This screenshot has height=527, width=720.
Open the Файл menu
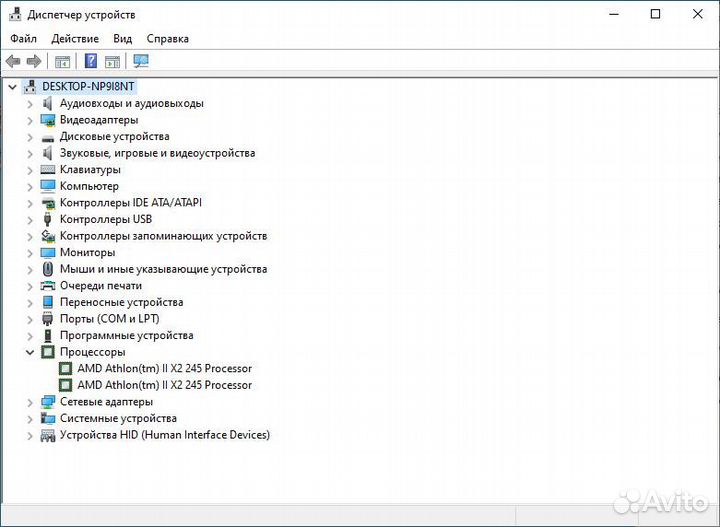(24, 39)
